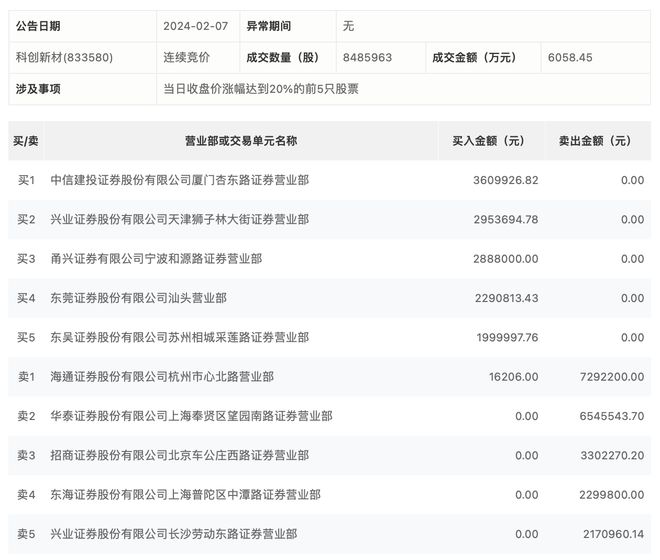Select the 卖1 row label
The height and width of the screenshot is (560, 660).
(26, 377)
